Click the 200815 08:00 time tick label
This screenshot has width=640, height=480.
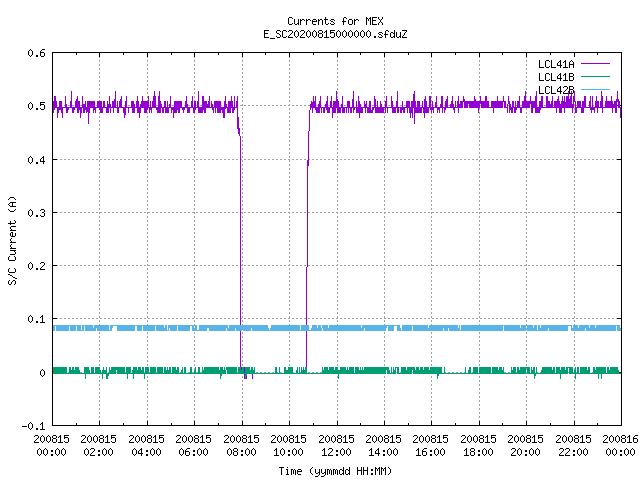[x=241, y=445]
